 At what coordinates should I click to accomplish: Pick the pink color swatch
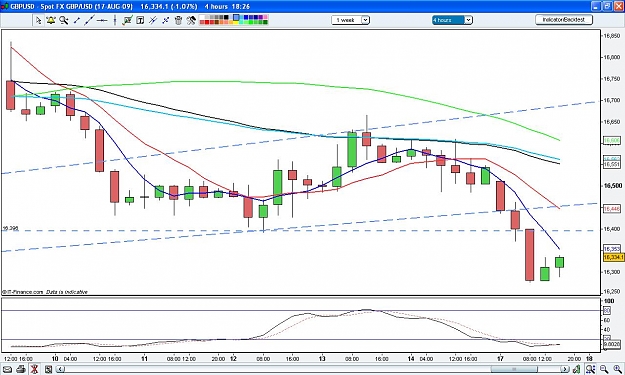click(x=265, y=17)
